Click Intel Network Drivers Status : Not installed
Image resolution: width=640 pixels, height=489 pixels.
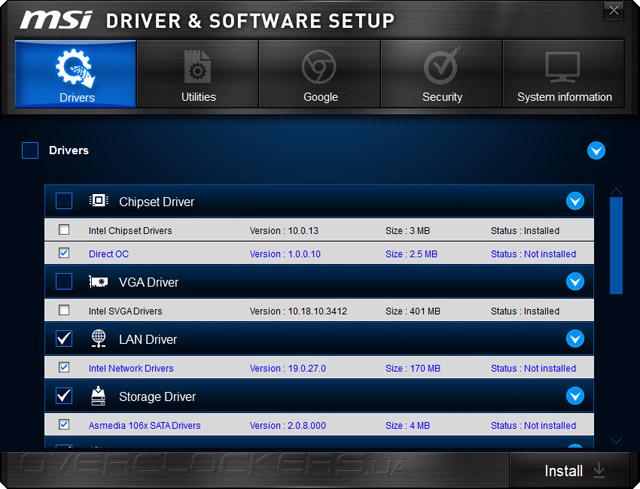pos(533,368)
